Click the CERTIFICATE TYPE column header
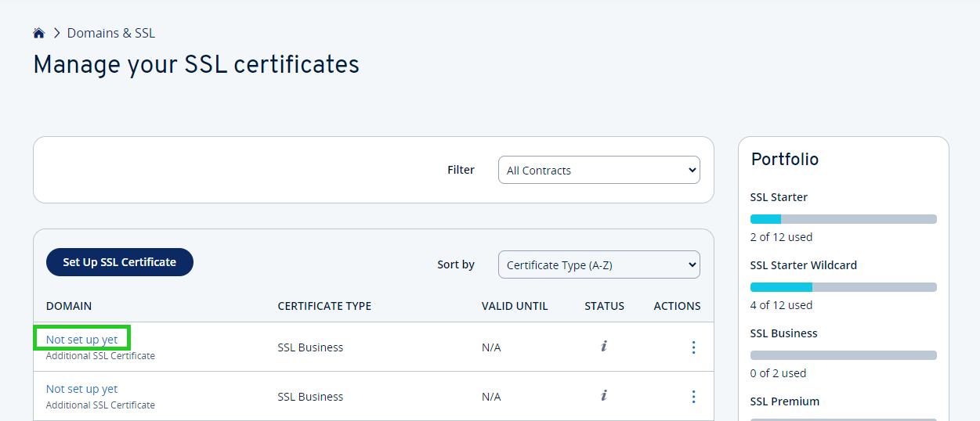The image size is (980, 421). coord(324,306)
